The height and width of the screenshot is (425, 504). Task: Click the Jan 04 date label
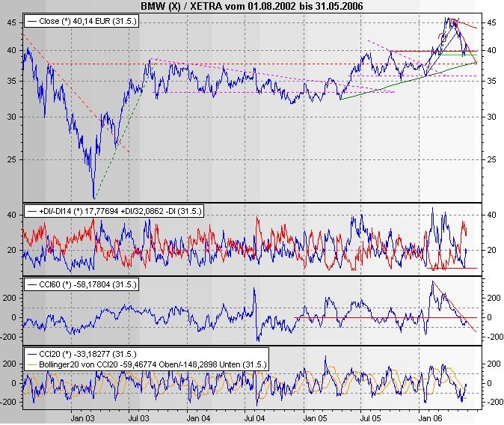click(198, 418)
